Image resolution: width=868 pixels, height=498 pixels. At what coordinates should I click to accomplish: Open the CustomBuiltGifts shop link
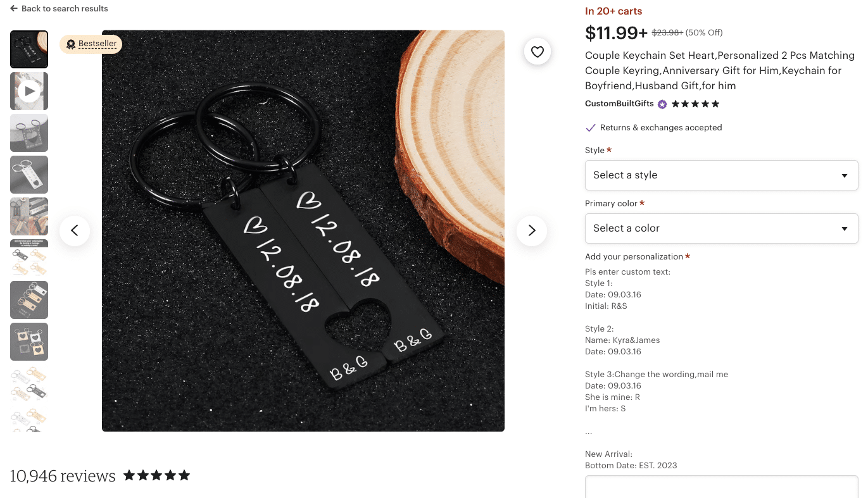pos(619,104)
